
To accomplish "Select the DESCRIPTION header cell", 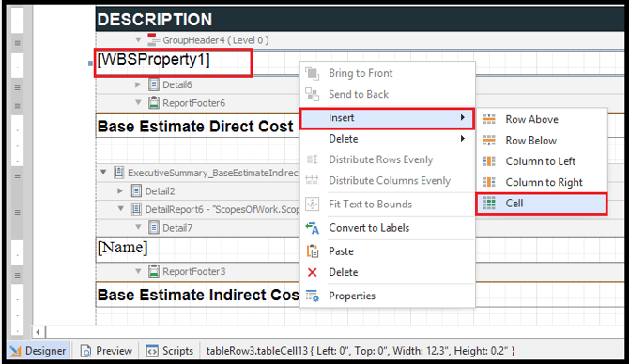I will click(x=360, y=19).
